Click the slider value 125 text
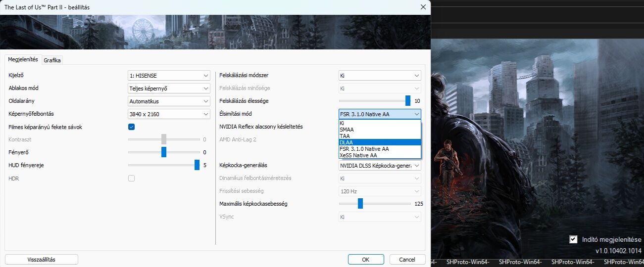644x267 pixels. pos(418,204)
